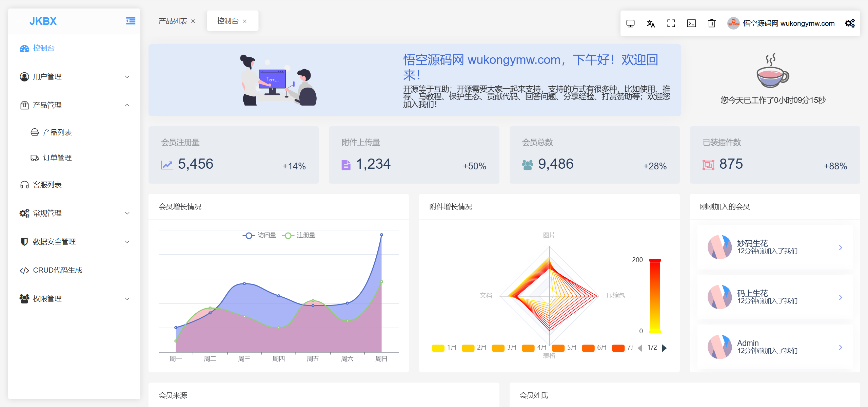868x407 pixels.
Task: Click the trash clear-cache icon
Action: pyautogui.click(x=712, y=23)
